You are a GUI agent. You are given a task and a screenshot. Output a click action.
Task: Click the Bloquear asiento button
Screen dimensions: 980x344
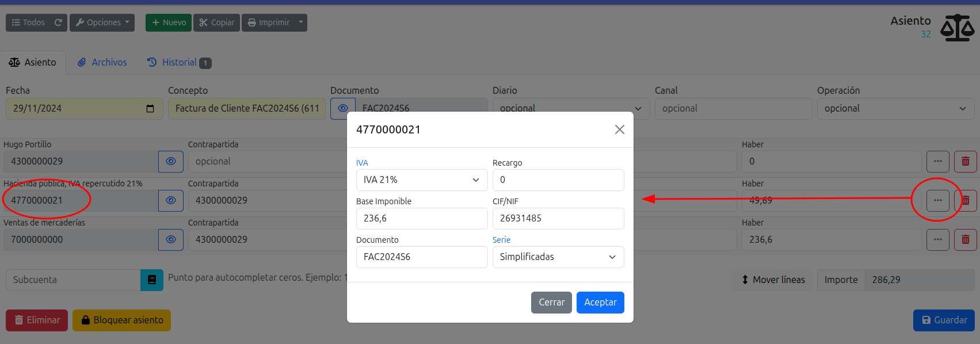click(x=121, y=320)
